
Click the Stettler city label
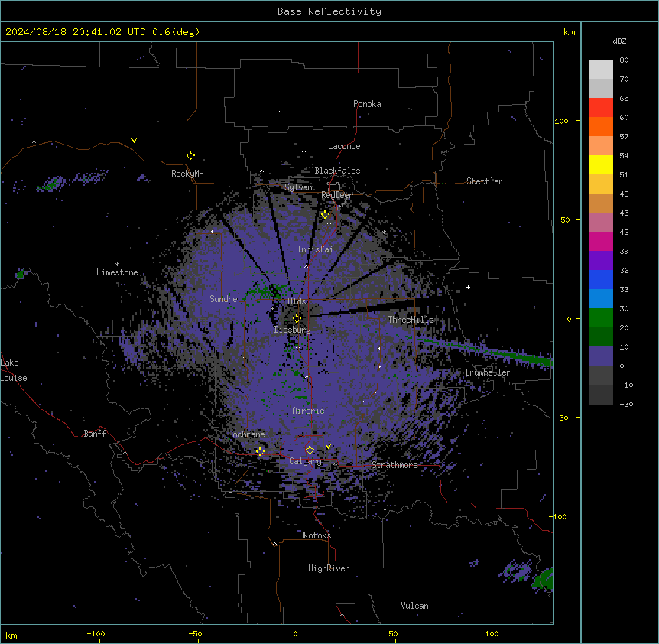point(485,181)
